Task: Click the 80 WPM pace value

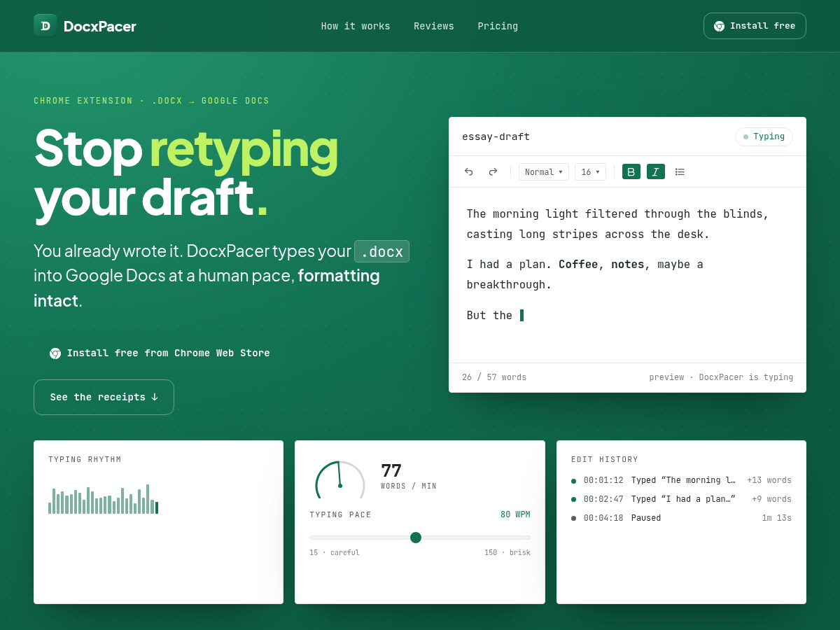Action: (515, 514)
